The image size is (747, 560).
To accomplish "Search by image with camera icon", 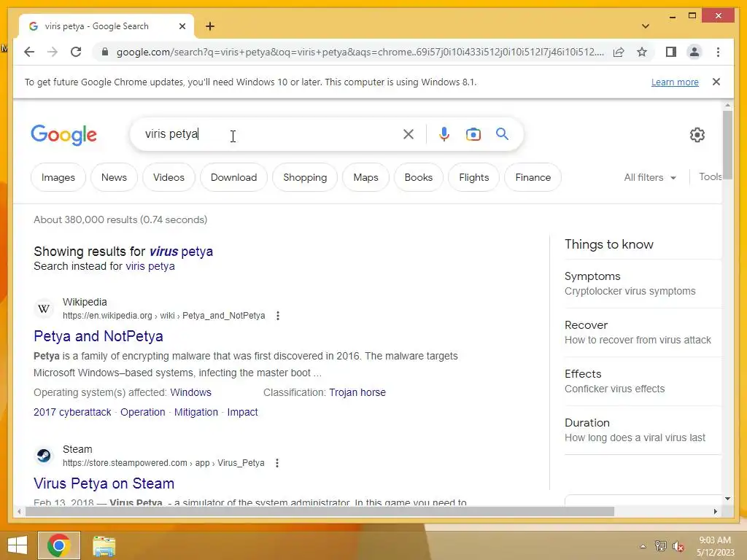I will click(x=473, y=134).
